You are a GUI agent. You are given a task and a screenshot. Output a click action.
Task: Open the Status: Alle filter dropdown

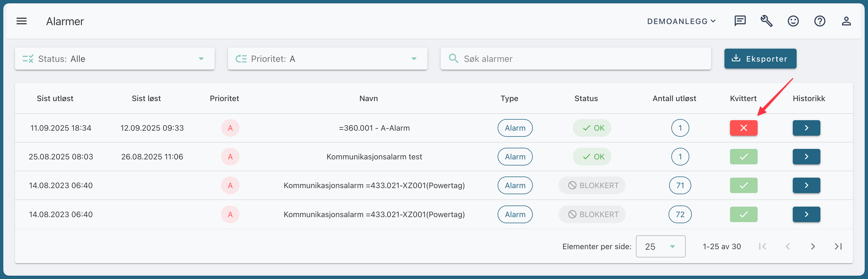click(115, 59)
